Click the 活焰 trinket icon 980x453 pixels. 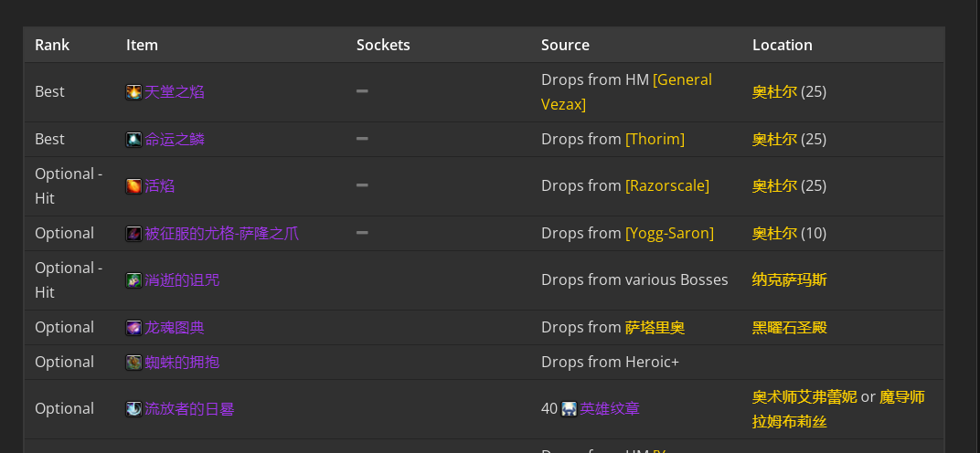point(133,186)
